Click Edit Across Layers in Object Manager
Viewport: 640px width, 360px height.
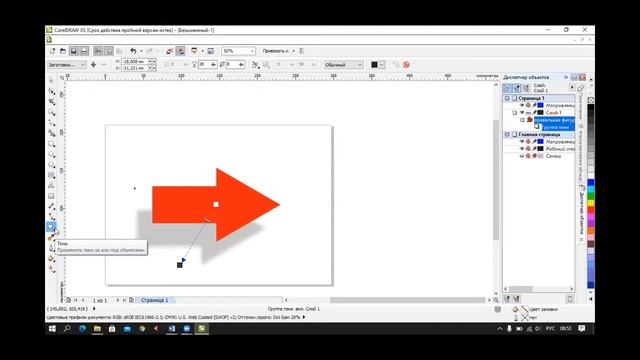point(517,88)
